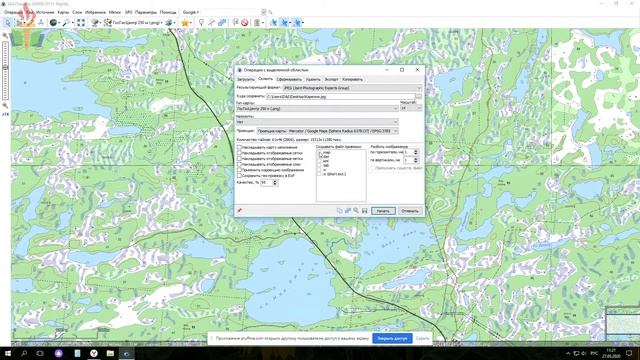Toggle the .kml georeference file checkbox
Image resolution: width=640 pixels, height=360 pixels.
click(320, 161)
